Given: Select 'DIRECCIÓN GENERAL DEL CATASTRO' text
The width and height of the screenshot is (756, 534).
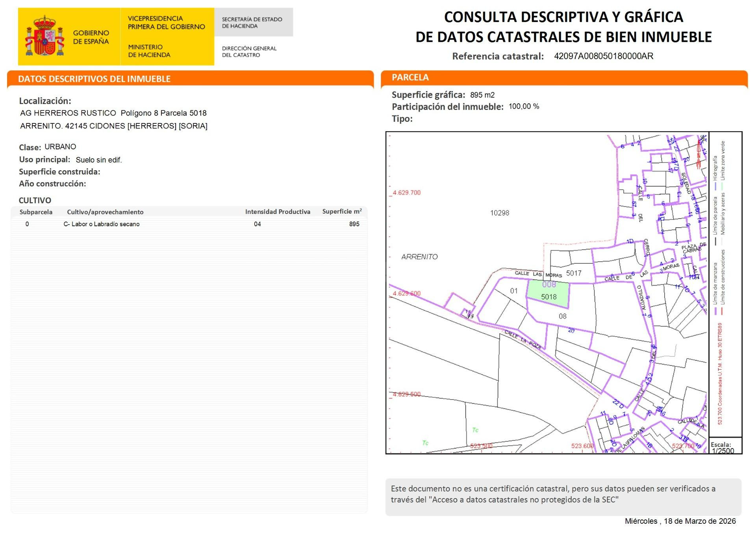Looking at the screenshot, I should [249, 52].
